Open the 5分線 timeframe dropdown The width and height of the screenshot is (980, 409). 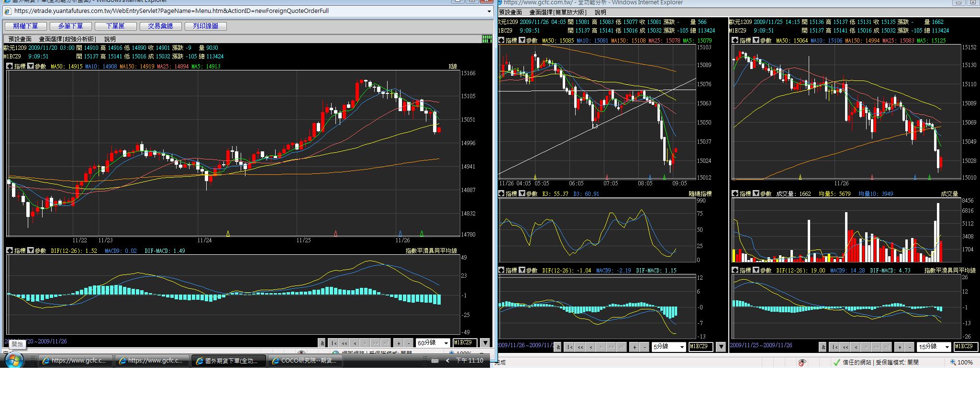(x=668, y=347)
